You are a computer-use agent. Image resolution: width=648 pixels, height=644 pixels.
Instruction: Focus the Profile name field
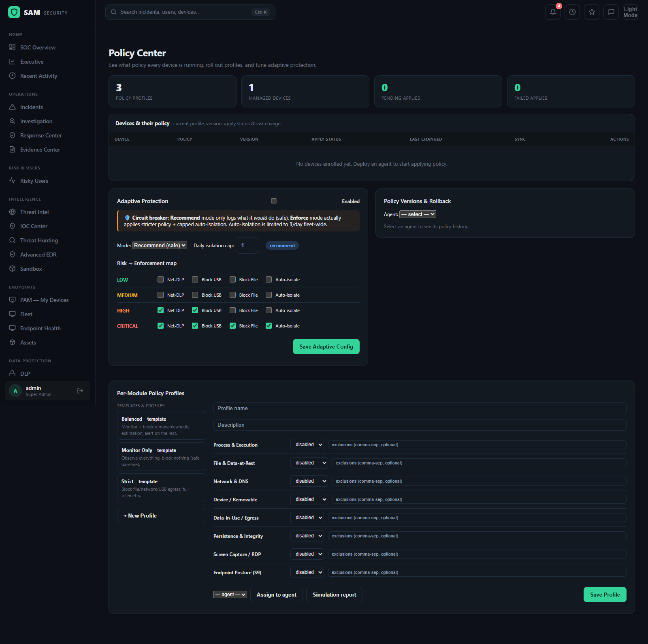420,408
